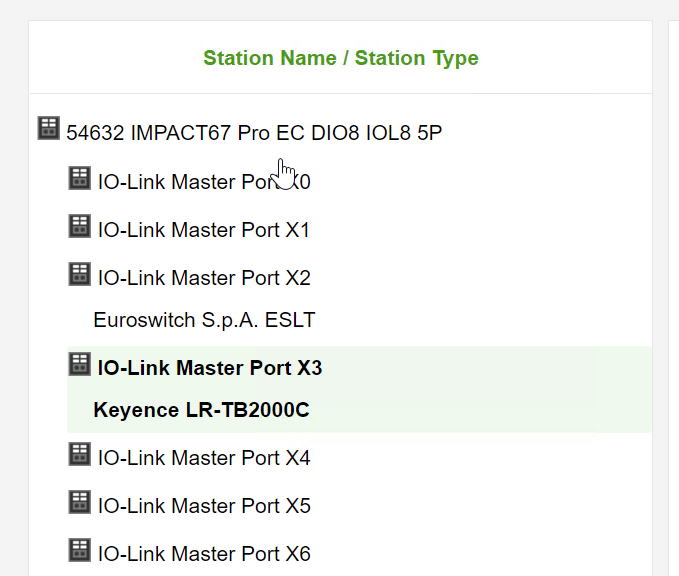Viewport: 679px width, 576px height.
Task: Select IO-Link Master Port X6
Action: (x=204, y=554)
